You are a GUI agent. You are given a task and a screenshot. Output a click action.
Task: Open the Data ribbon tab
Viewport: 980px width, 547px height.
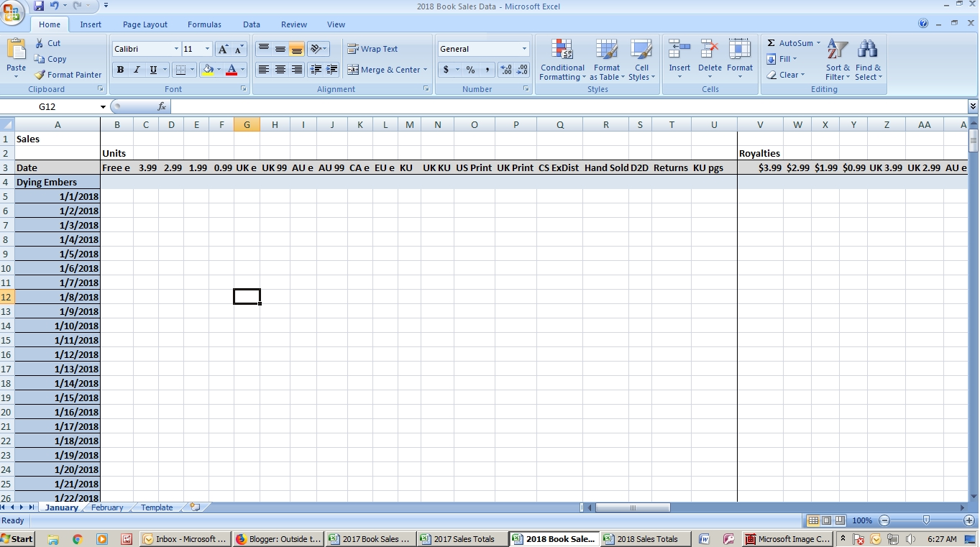[x=252, y=24]
